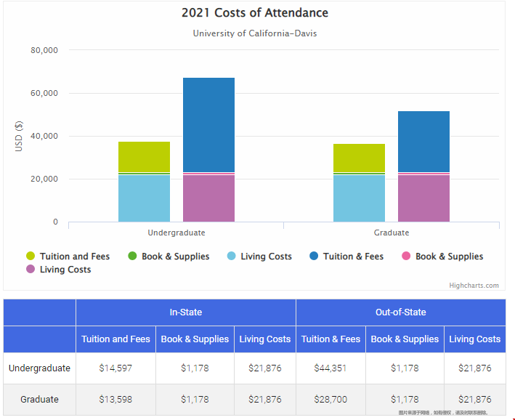Click the Graduate in-state living costs light blue segment
The height and width of the screenshot is (420, 515).
click(359, 198)
